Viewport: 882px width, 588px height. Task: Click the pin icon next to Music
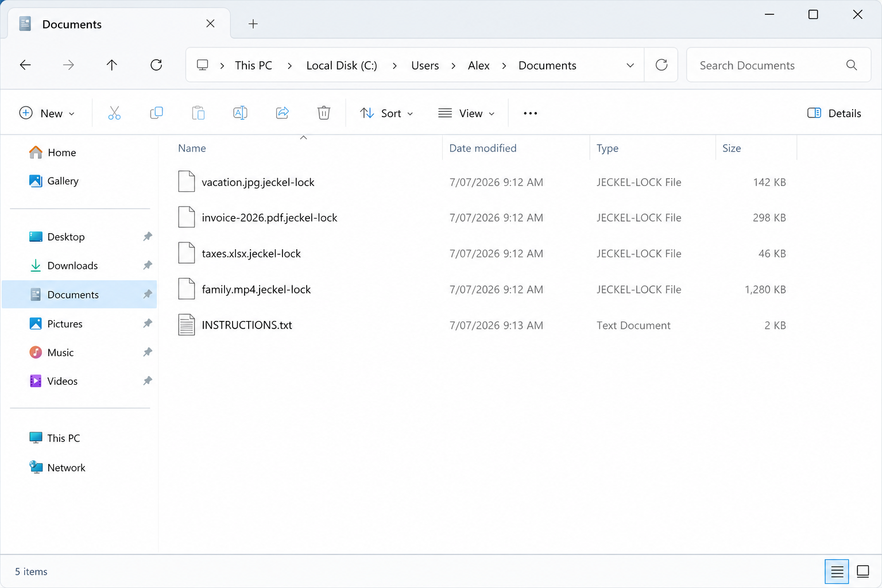click(x=148, y=352)
